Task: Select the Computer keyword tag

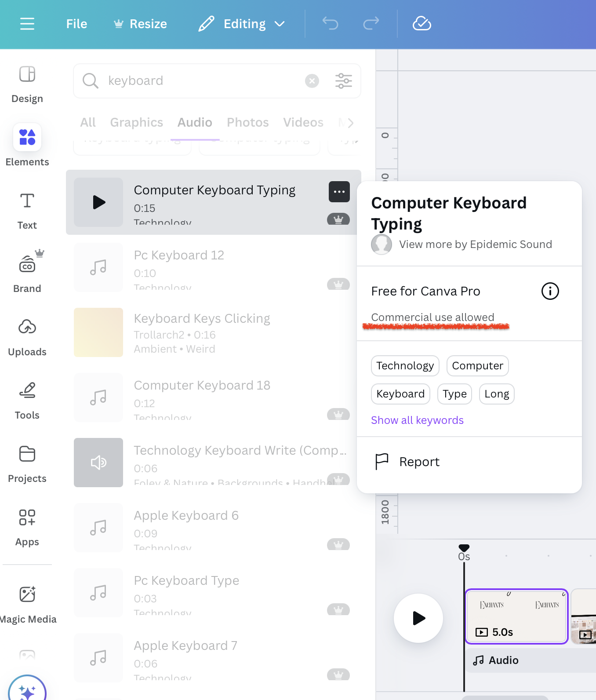Action: (x=478, y=366)
